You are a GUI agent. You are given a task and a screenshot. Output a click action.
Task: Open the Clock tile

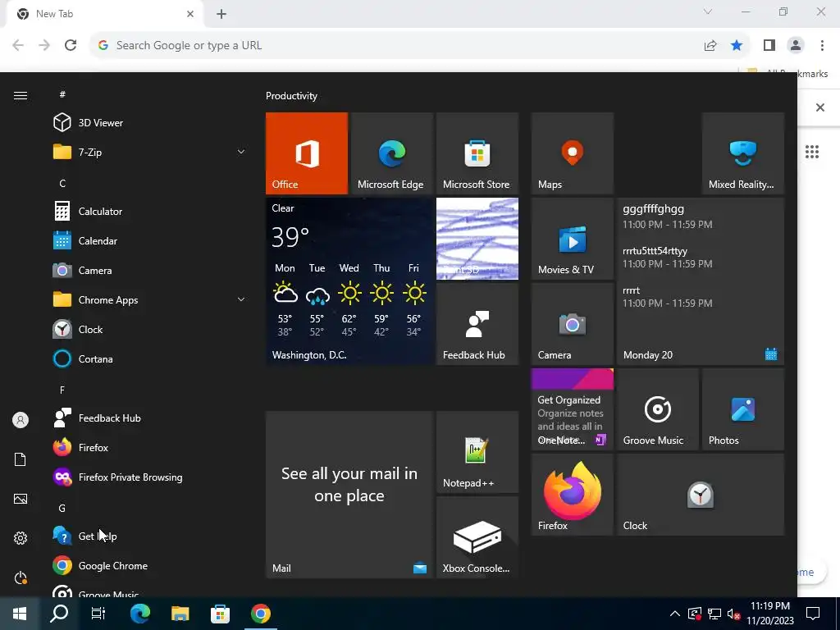tap(701, 495)
